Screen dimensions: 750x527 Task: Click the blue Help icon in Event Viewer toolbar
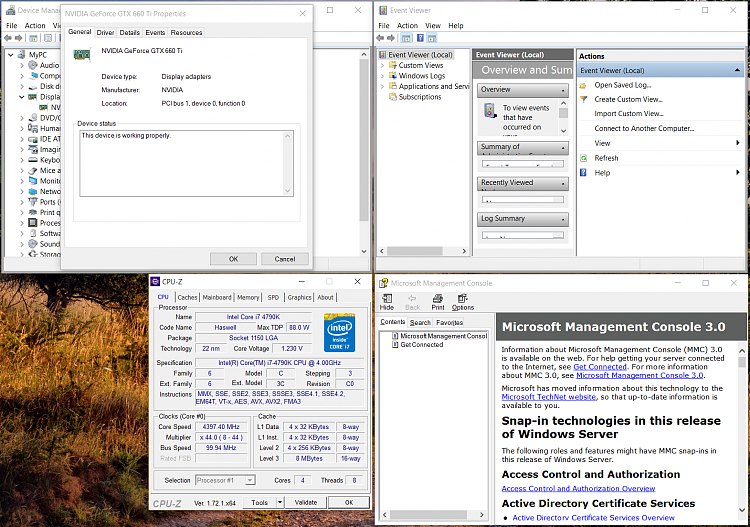pyautogui.click(x=420, y=38)
